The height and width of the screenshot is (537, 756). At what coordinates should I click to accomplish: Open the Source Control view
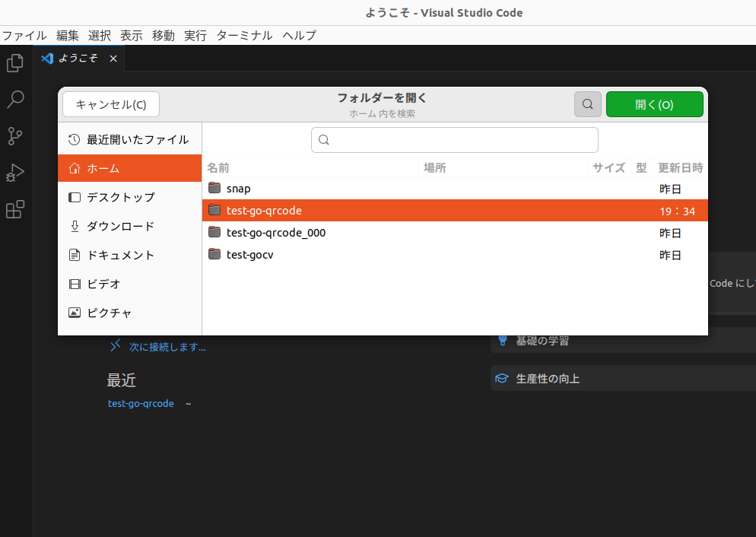tap(15, 136)
